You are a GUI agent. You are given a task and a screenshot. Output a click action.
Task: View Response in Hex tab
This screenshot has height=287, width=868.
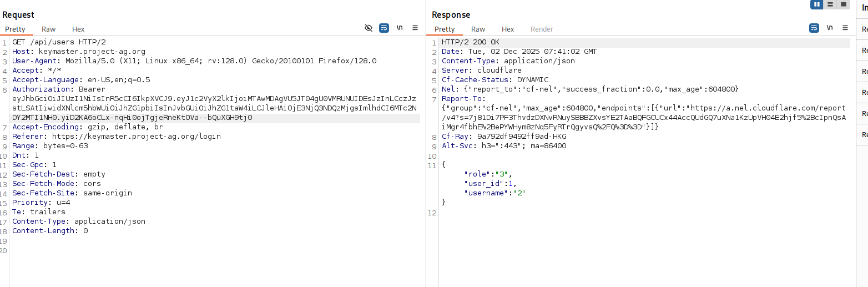tap(508, 29)
